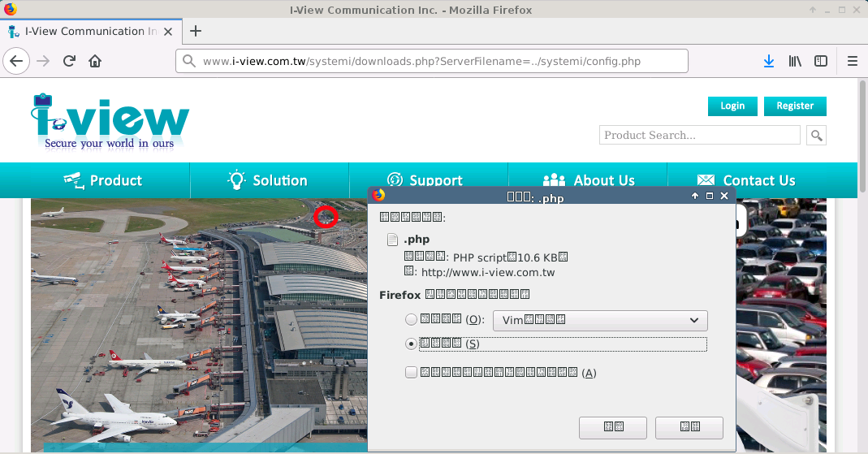Click the airport aerial banner image
This screenshot has width=868, height=454.
pyautogui.click(x=199, y=326)
